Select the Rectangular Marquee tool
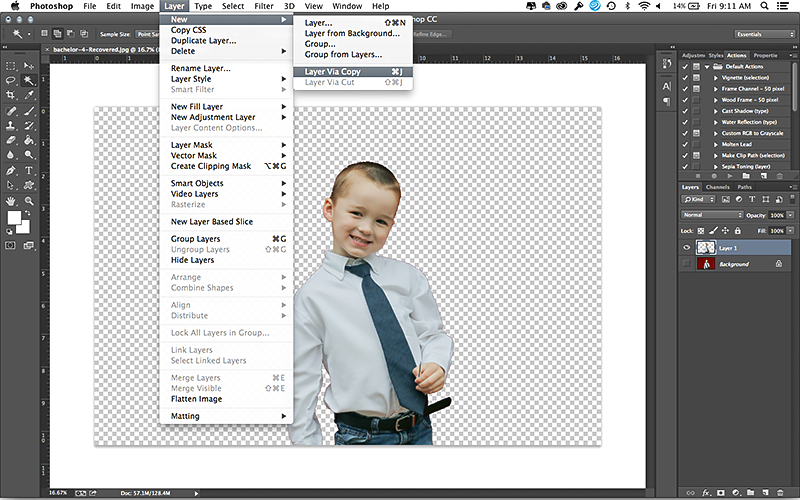This screenshot has height=500, width=800. tap(10, 66)
